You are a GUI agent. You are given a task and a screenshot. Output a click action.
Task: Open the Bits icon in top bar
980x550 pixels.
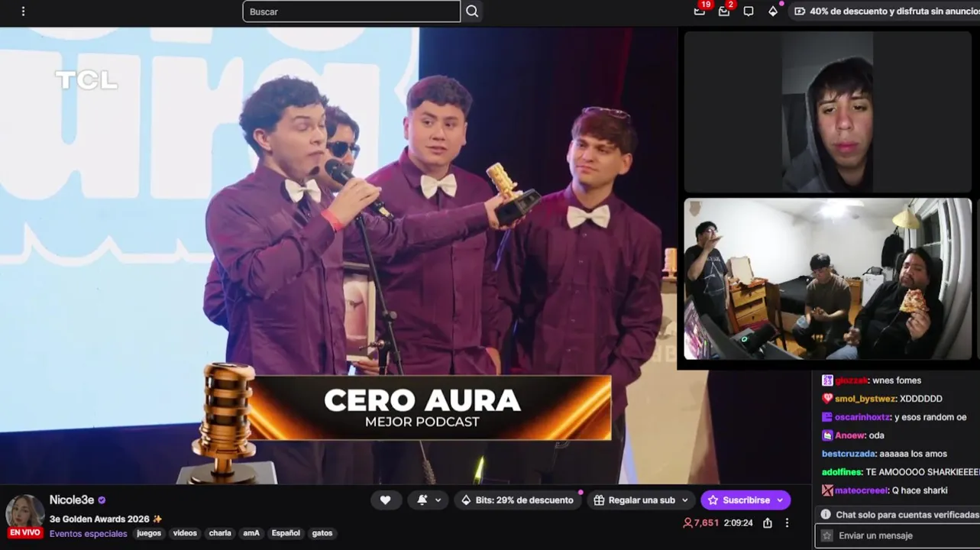773,11
